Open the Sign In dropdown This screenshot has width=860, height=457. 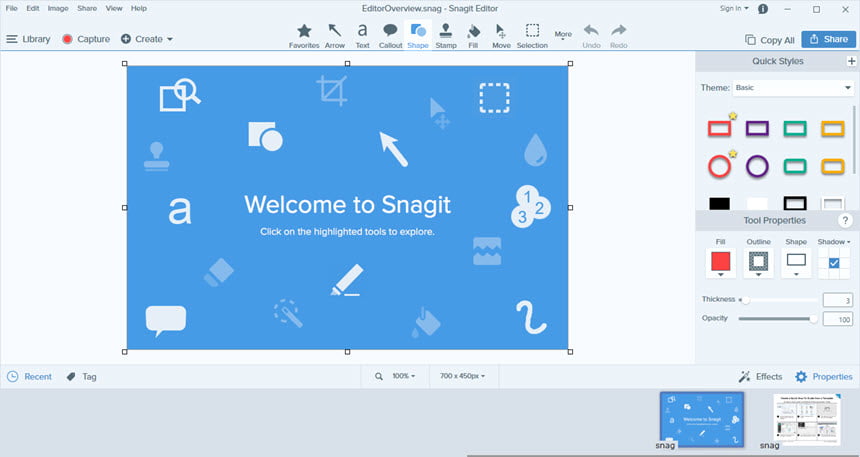[734, 8]
